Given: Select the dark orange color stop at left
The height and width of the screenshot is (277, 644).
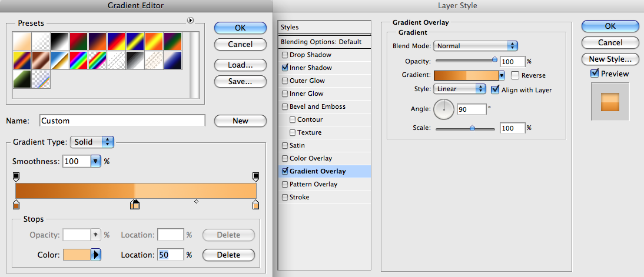Looking at the screenshot, I should coord(16,204).
